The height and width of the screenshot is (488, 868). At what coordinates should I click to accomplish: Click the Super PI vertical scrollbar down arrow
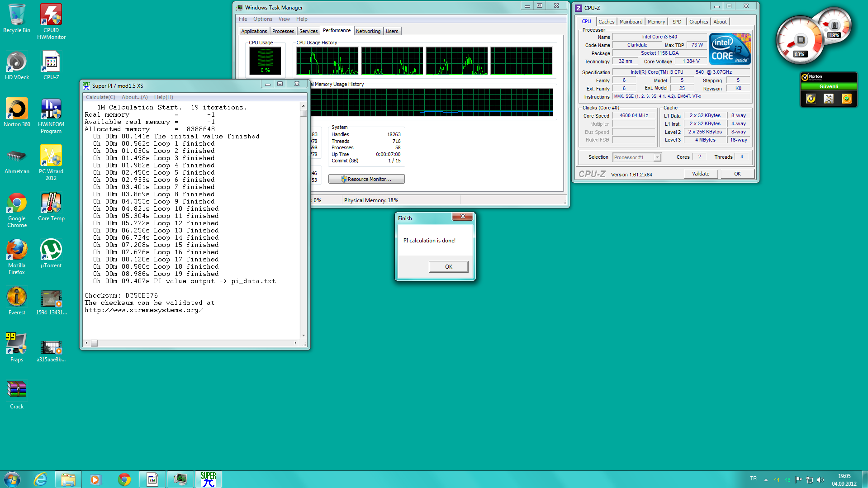point(304,335)
